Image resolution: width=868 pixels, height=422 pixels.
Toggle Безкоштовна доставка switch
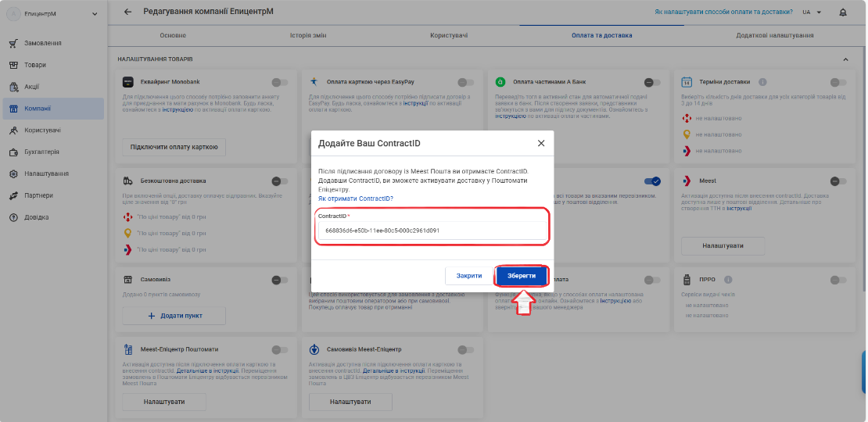click(x=279, y=181)
